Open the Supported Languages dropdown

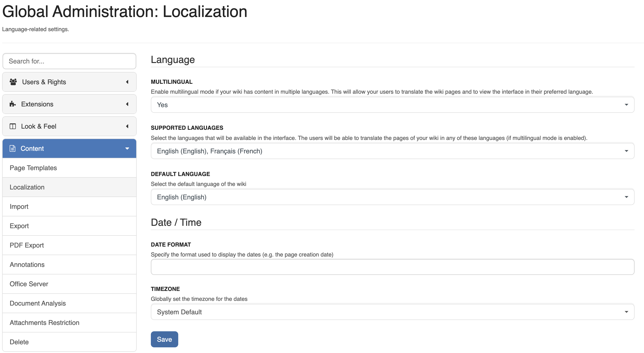point(393,151)
